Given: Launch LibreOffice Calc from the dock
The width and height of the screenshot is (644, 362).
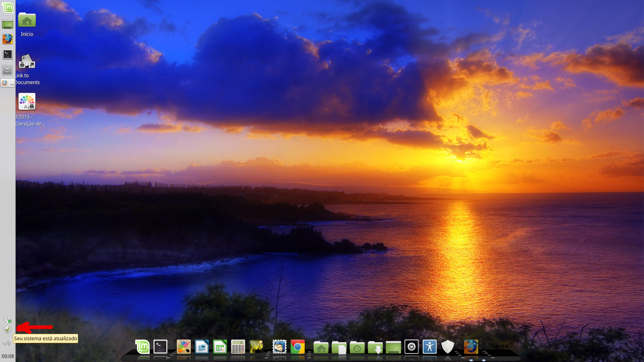Looking at the screenshot, I should click(220, 347).
